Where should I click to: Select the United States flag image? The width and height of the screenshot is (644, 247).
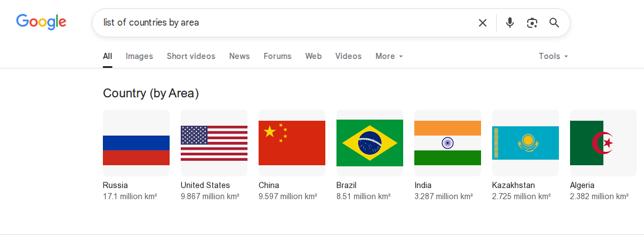pos(214,143)
